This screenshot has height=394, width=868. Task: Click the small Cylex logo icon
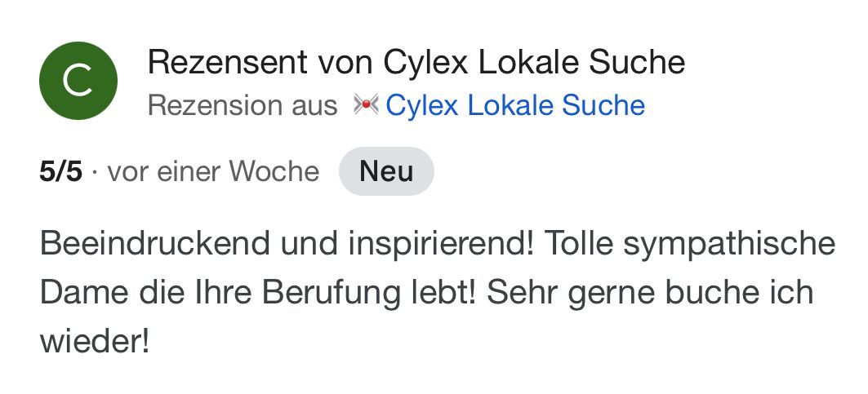point(366,105)
